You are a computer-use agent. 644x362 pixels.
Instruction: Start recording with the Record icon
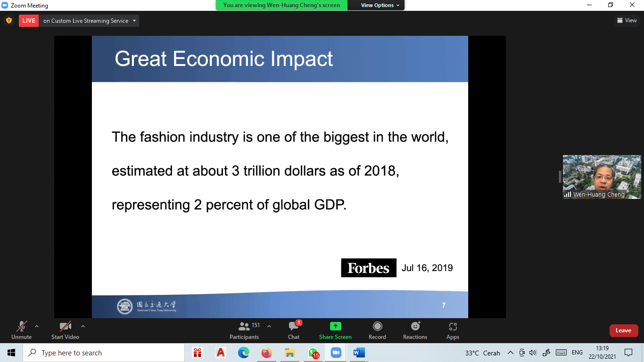coord(377,326)
